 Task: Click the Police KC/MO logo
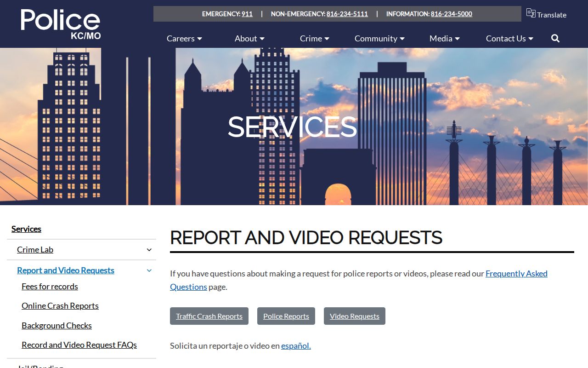coord(61,24)
